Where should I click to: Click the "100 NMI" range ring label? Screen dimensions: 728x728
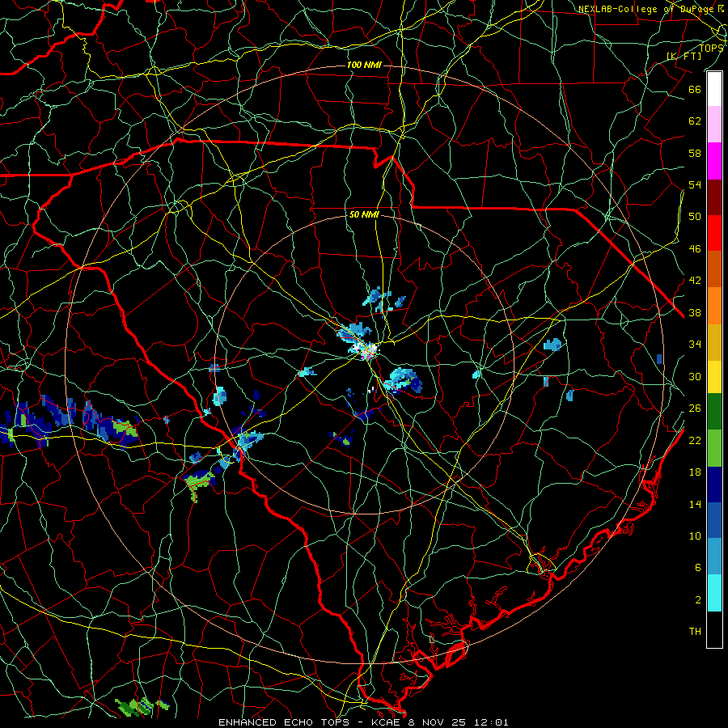364,65
